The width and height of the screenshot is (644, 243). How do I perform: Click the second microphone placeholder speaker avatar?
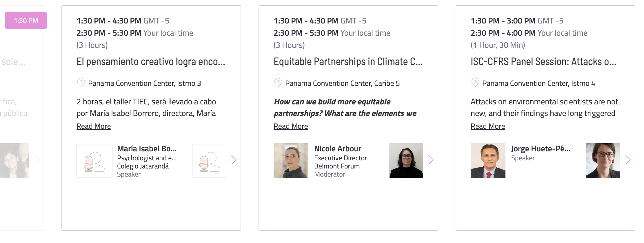209,161
